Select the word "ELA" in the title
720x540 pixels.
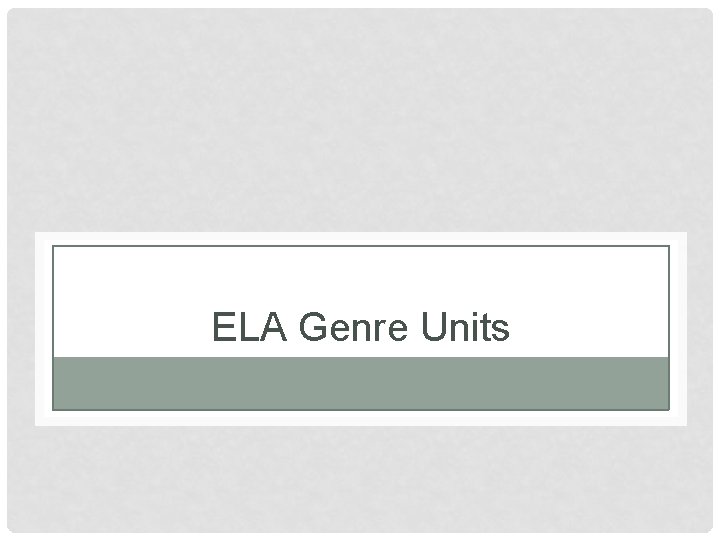250,326
